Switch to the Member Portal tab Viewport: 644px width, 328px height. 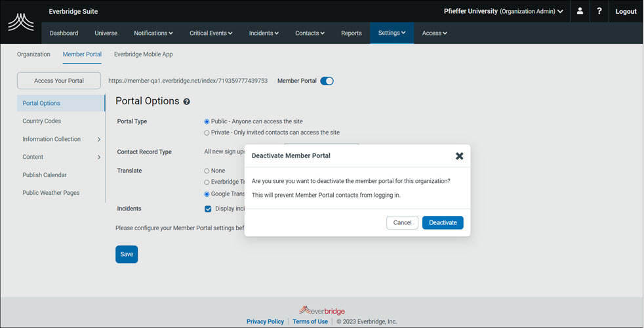coord(82,54)
